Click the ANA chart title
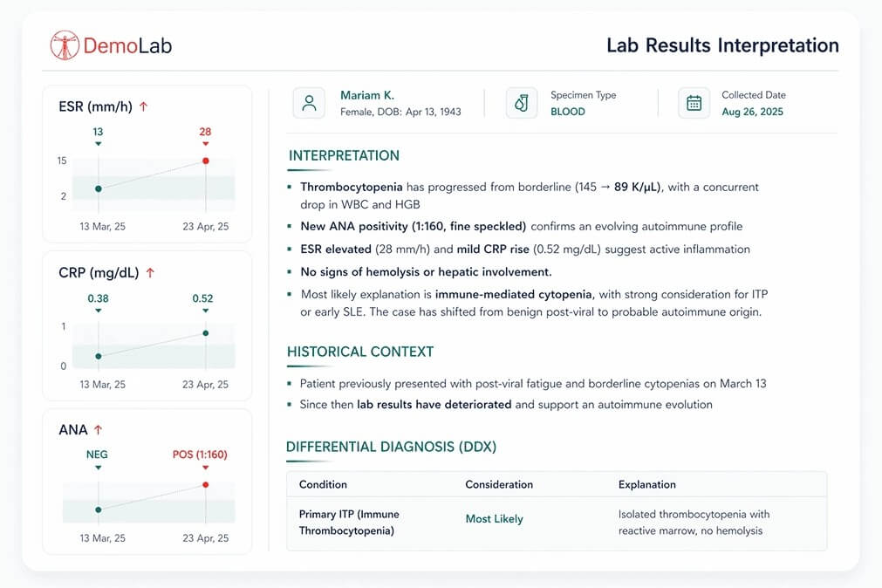Image resolution: width=882 pixels, height=588 pixels. pos(73,430)
